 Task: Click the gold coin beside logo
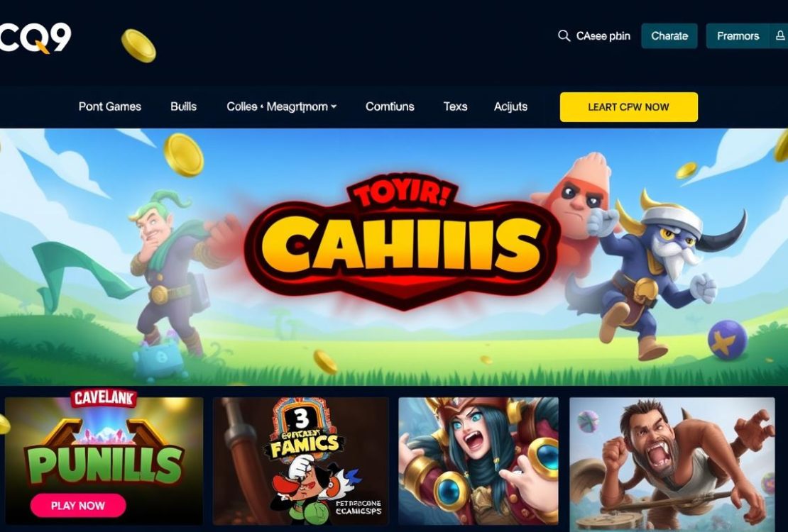coord(138,45)
